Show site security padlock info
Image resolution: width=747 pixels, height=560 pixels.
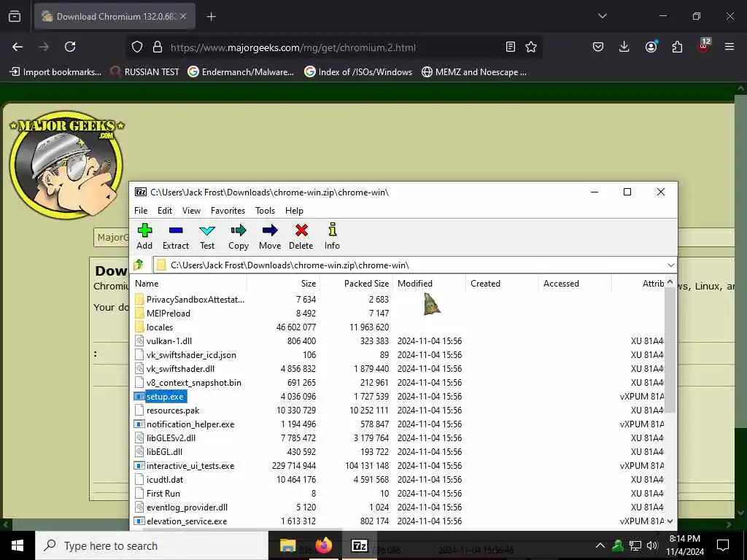(158, 47)
